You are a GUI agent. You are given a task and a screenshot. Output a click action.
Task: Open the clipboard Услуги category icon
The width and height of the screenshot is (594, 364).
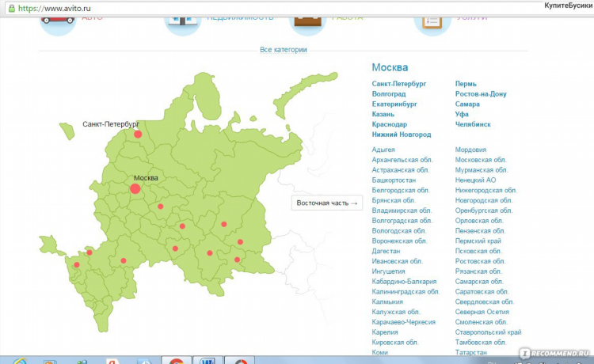click(x=432, y=25)
